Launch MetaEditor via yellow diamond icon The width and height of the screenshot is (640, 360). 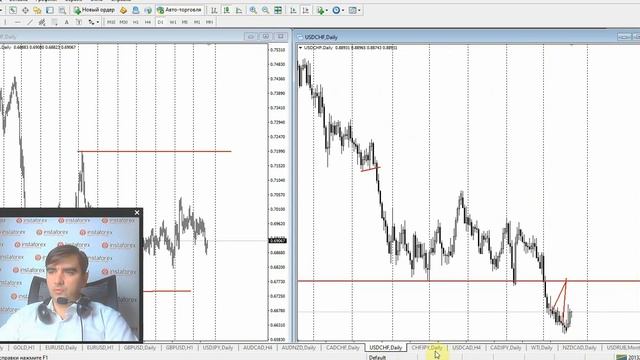point(123,10)
